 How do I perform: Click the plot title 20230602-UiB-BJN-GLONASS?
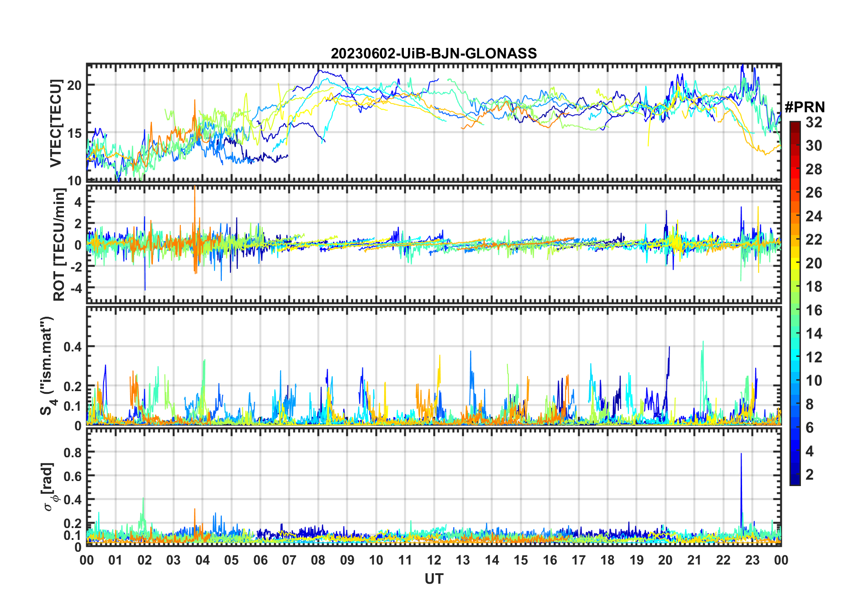coord(434,53)
